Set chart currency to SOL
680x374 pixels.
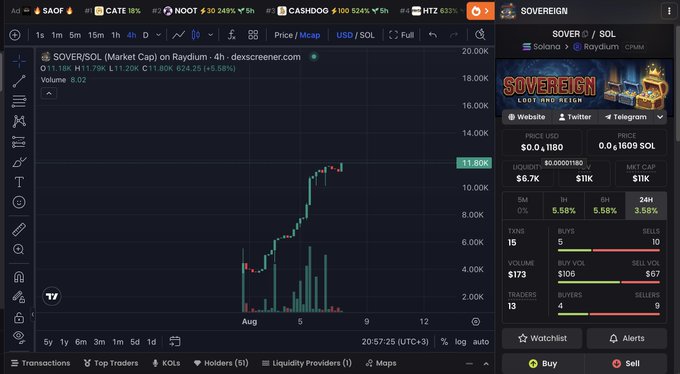click(366, 35)
